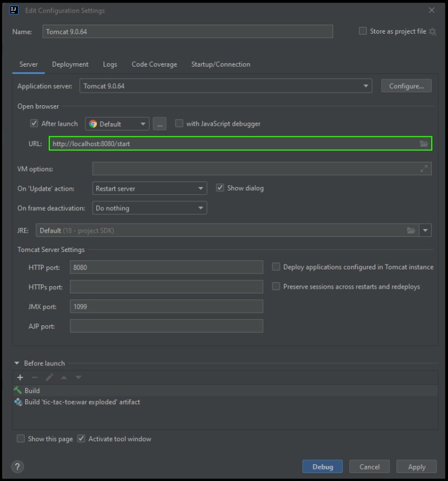Click the help question mark icon
This screenshot has width=448, height=481.
click(x=18, y=467)
